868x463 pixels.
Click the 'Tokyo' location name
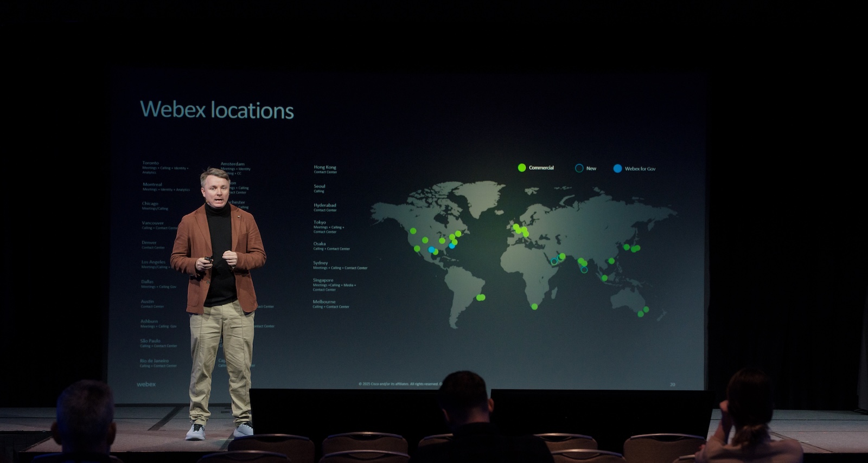(x=320, y=222)
